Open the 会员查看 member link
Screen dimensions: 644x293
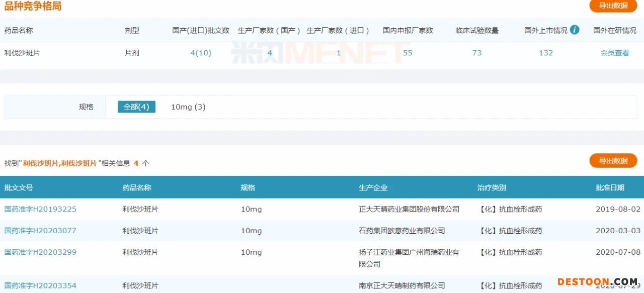click(x=614, y=53)
